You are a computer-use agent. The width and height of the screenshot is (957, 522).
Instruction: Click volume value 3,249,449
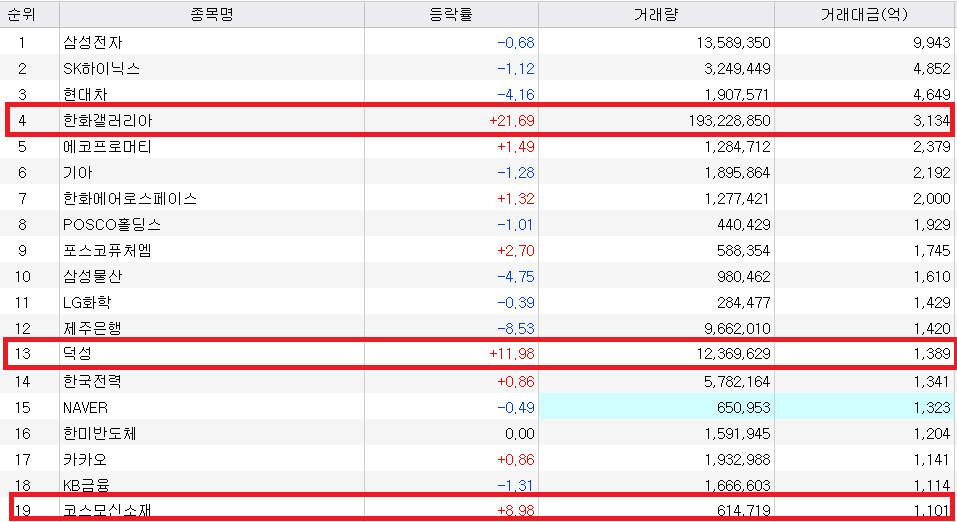737,69
